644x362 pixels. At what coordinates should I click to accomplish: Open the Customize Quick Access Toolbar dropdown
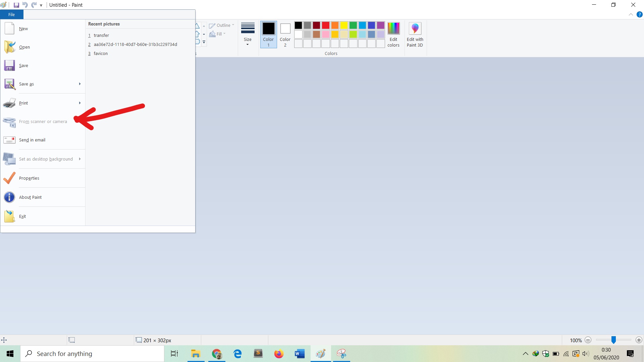pos(41,5)
